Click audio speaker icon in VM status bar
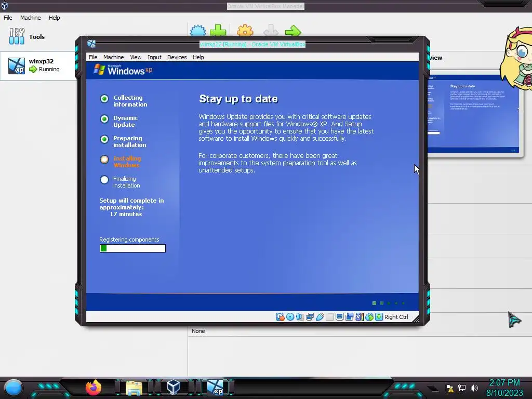The width and height of the screenshot is (532, 399). point(300,317)
